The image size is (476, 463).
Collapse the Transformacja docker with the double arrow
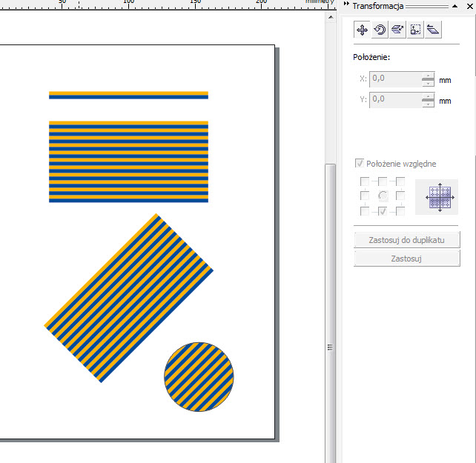coord(346,6)
